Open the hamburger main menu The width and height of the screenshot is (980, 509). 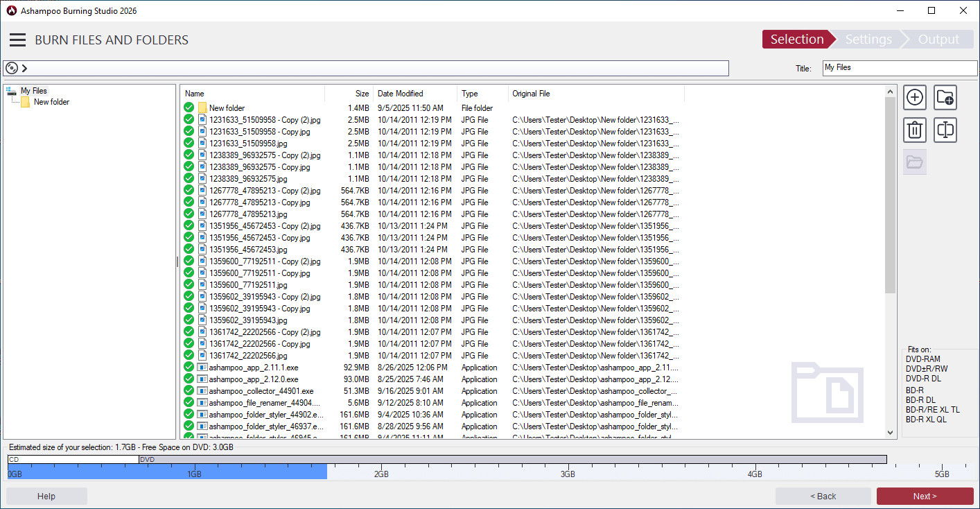click(17, 40)
